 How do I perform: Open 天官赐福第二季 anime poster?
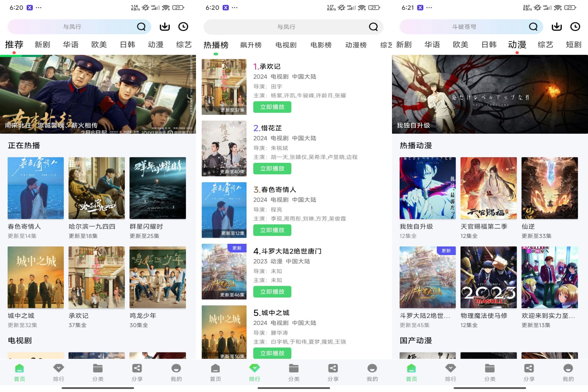(488, 188)
